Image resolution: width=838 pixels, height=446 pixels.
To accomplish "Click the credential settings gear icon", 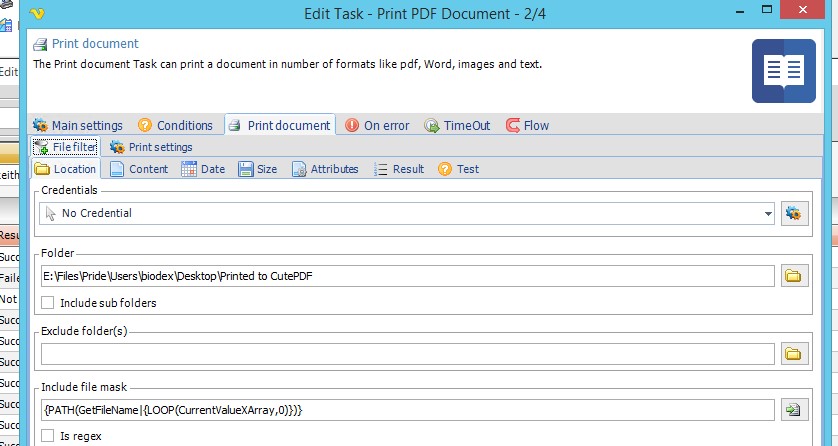I will 794,213.
